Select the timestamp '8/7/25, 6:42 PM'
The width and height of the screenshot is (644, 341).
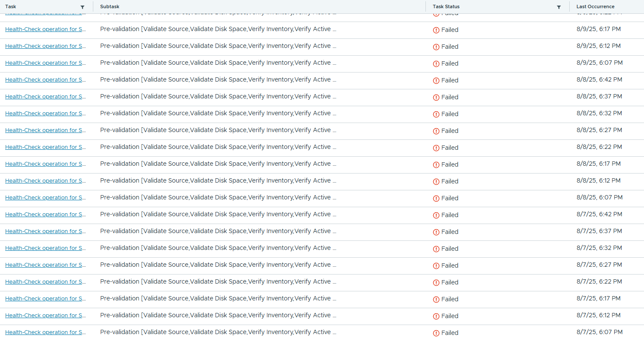600,214
